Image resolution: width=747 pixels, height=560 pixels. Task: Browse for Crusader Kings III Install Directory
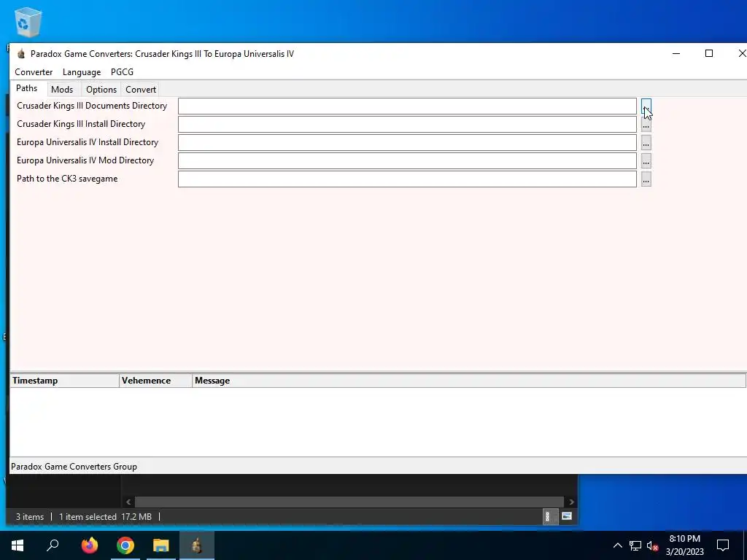click(646, 125)
